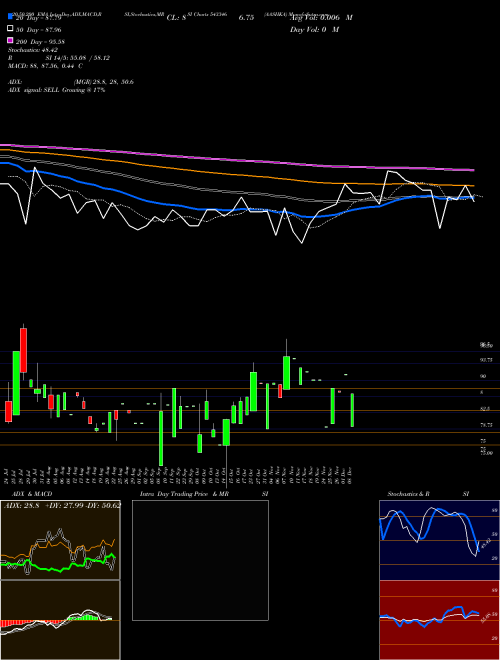Screen dimensions: 500x660
Task: Click the 'ADX signal: SELL Growing @ 17%' text
Action: 56,90
